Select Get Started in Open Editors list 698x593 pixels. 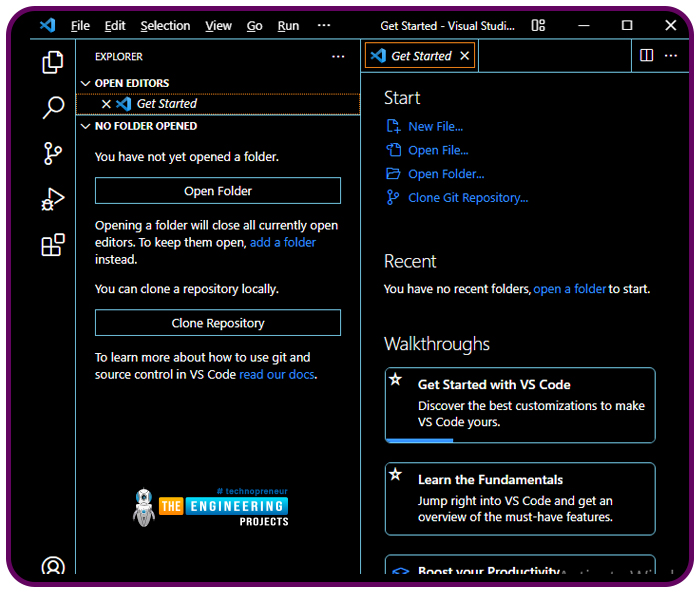tap(218, 104)
